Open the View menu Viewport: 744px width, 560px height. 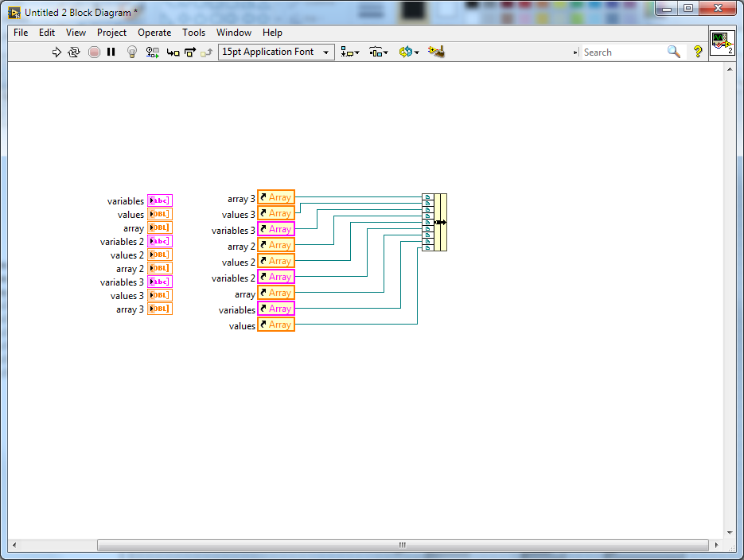pyautogui.click(x=76, y=33)
